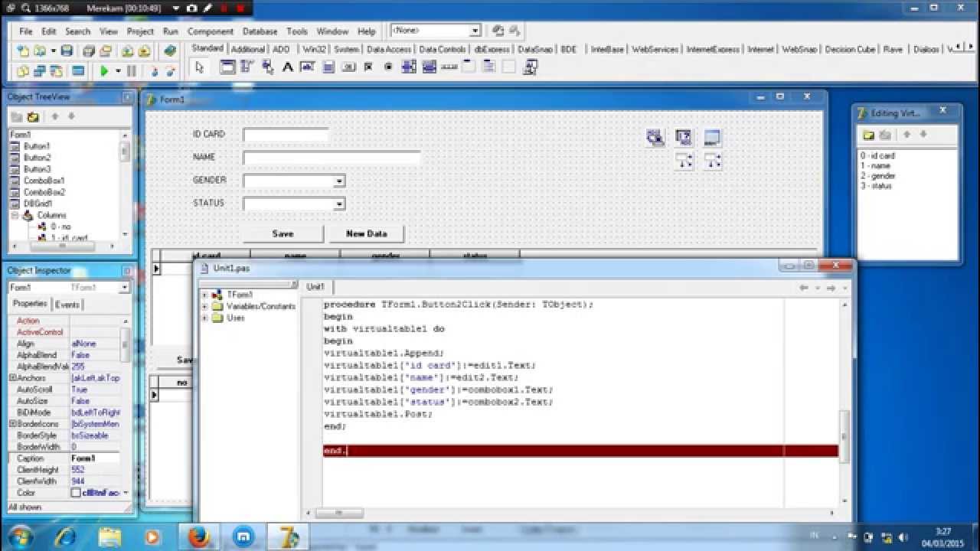Expand Variables/Constants node in code explorer
980x551 pixels.
[204, 306]
